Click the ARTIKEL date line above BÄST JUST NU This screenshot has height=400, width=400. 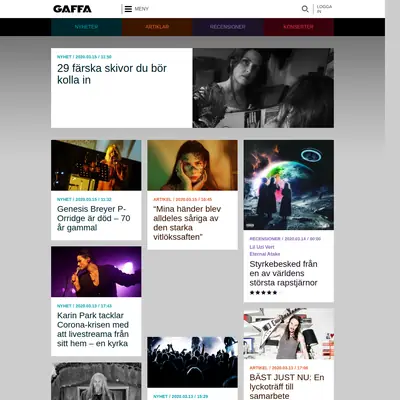pos(279,368)
